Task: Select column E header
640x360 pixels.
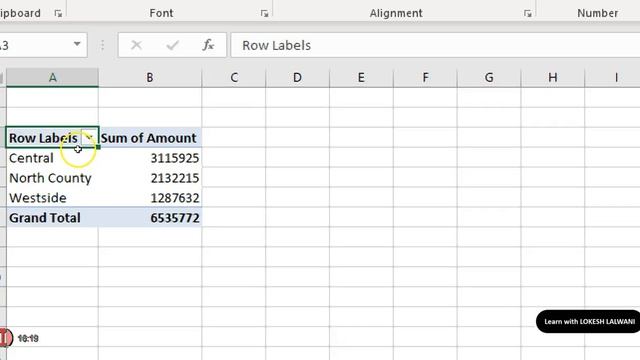Action: pos(361,78)
